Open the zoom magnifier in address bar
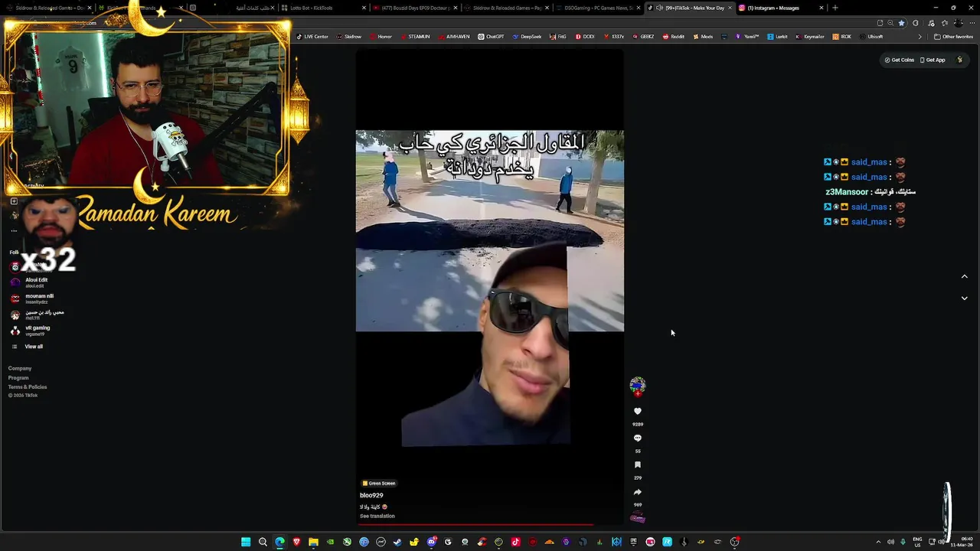 (x=890, y=23)
